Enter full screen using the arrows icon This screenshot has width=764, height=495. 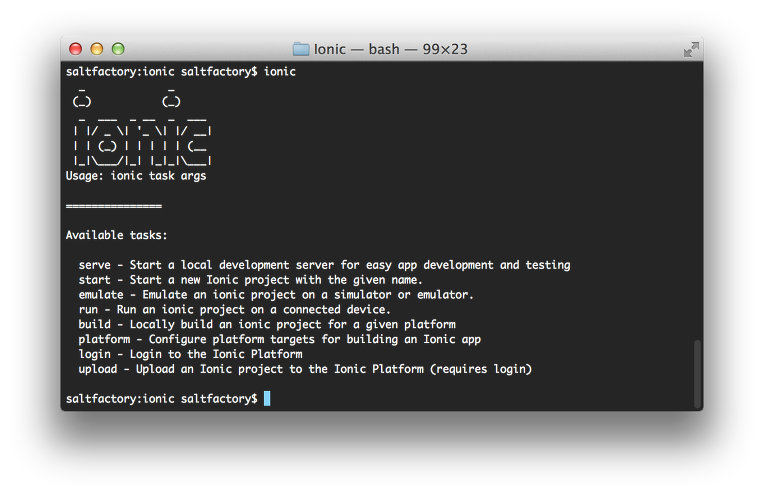click(690, 49)
